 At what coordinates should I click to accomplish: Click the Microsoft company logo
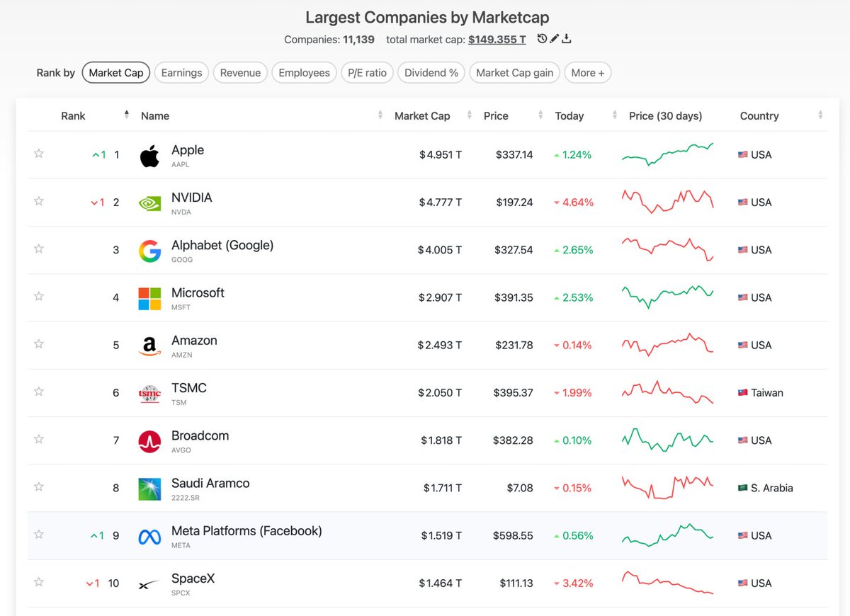click(149, 298)
